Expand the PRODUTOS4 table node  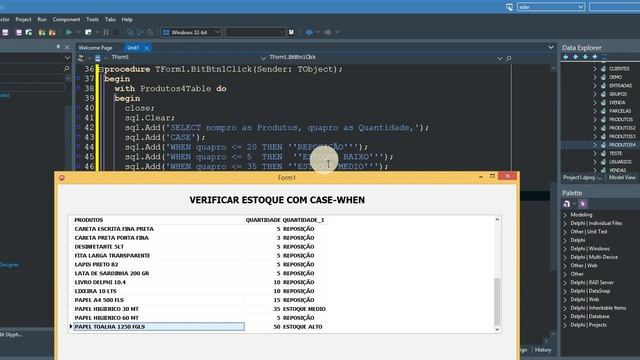pyautogui.click(x=595, y=145)
